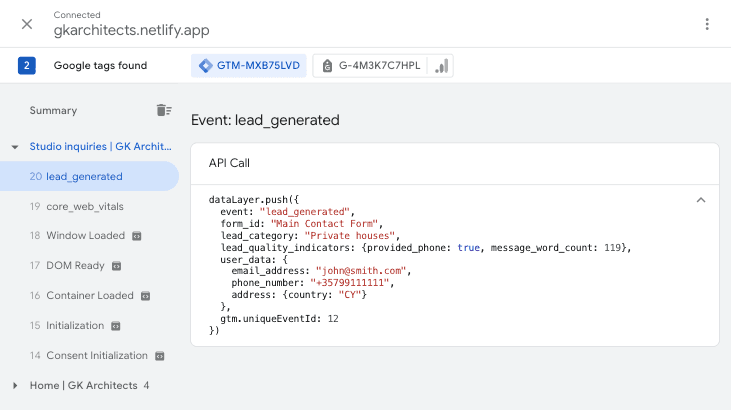This screenshot has width=731, height=410.
Task: Clear events with the trash list icon
Action: pos(164,110)
